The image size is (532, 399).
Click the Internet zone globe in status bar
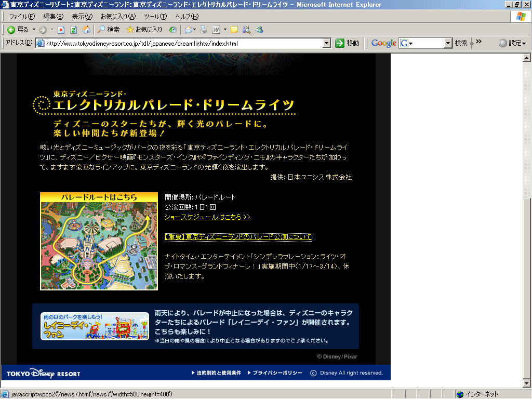[x=460, y=394]
